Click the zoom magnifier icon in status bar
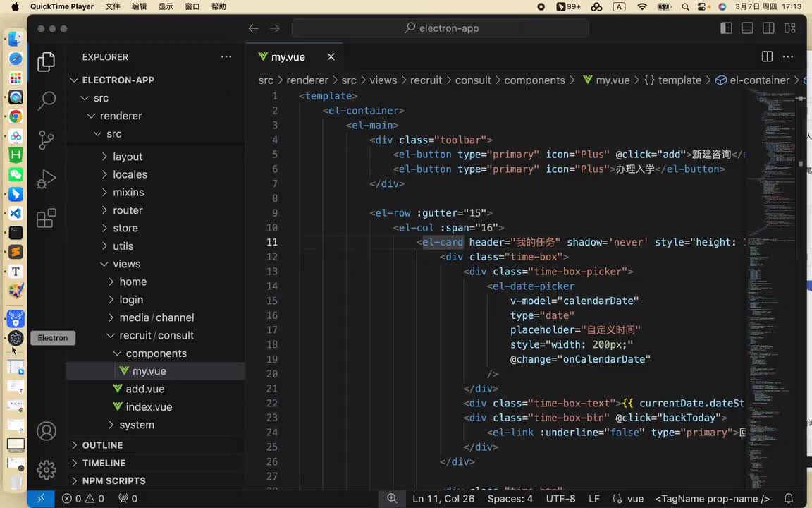This screenshot has width=812, height=508. [x=392, y=499]
